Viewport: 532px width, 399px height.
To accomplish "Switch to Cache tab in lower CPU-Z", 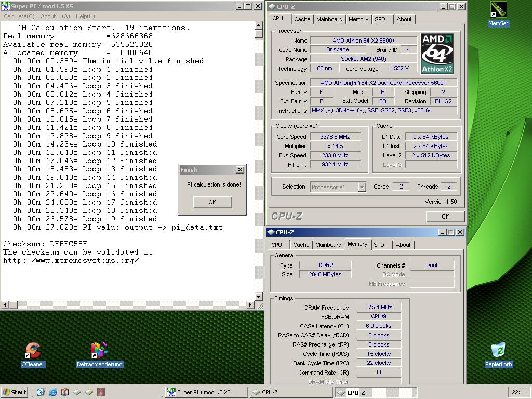I will [301, 245].
